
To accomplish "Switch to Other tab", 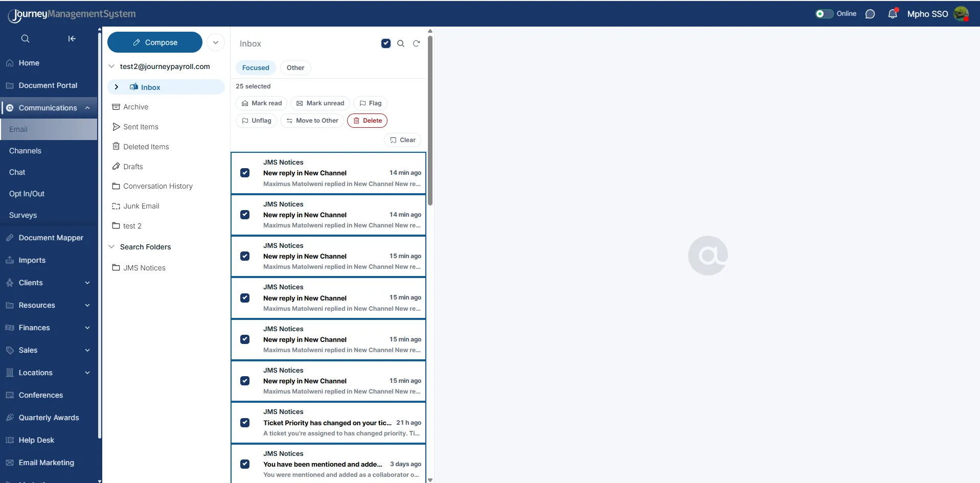I will (x=295, y=67).
